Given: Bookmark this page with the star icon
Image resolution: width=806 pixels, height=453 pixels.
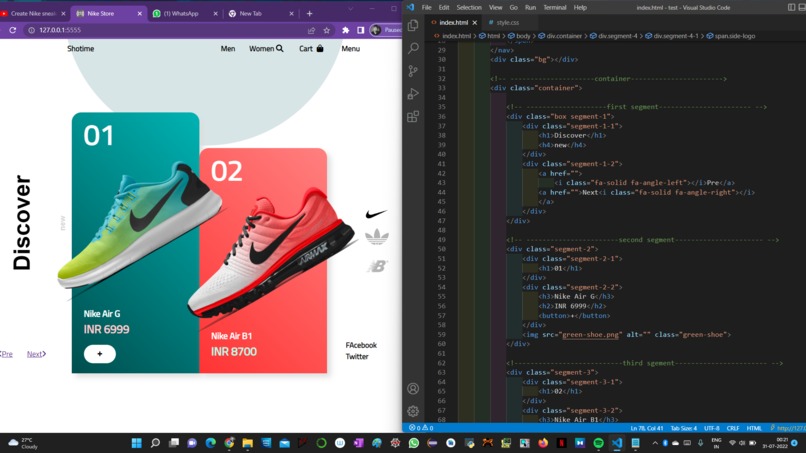Looking at the screenshot, I should 326,30.
